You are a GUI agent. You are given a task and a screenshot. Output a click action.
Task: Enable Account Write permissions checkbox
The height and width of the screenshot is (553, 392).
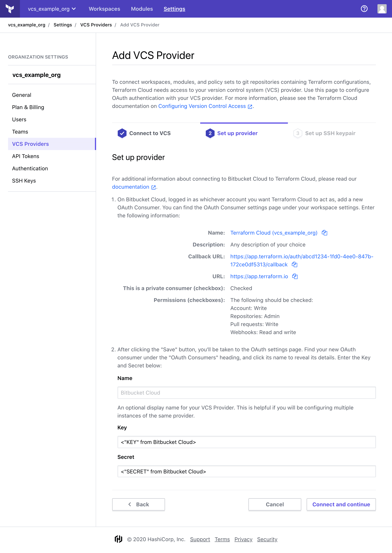point(247,308)
